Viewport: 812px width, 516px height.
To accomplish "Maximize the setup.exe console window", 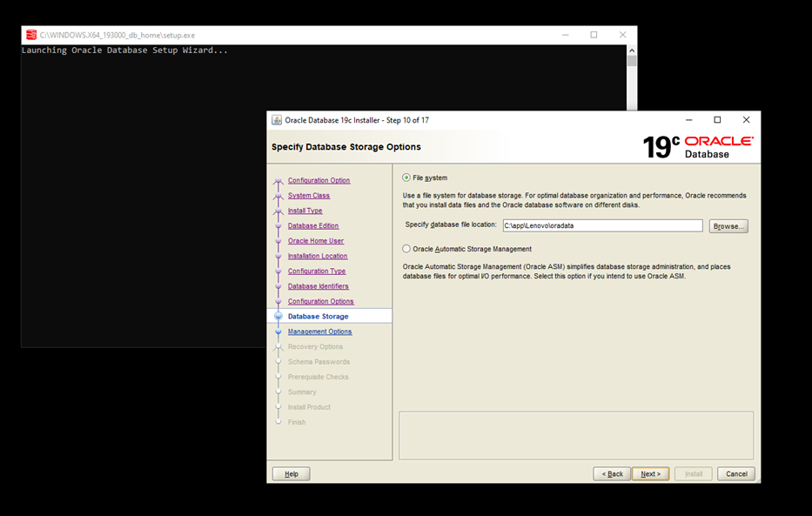I will click(594, 35).
